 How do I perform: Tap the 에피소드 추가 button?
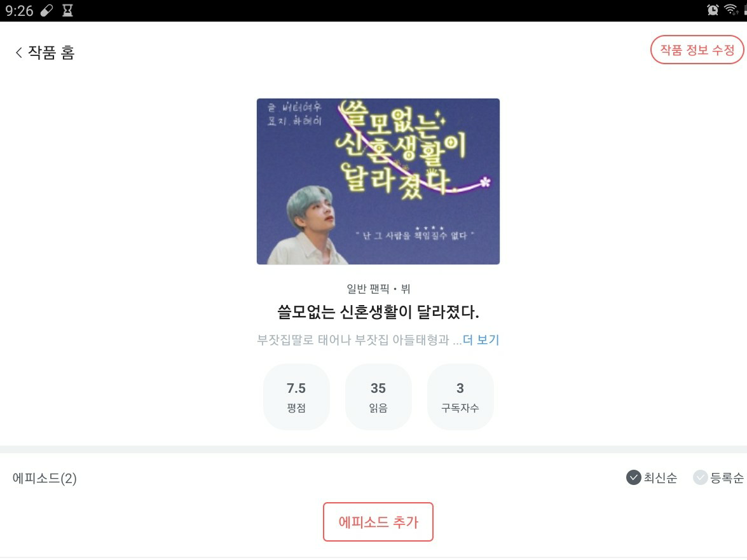pos(378,522)
